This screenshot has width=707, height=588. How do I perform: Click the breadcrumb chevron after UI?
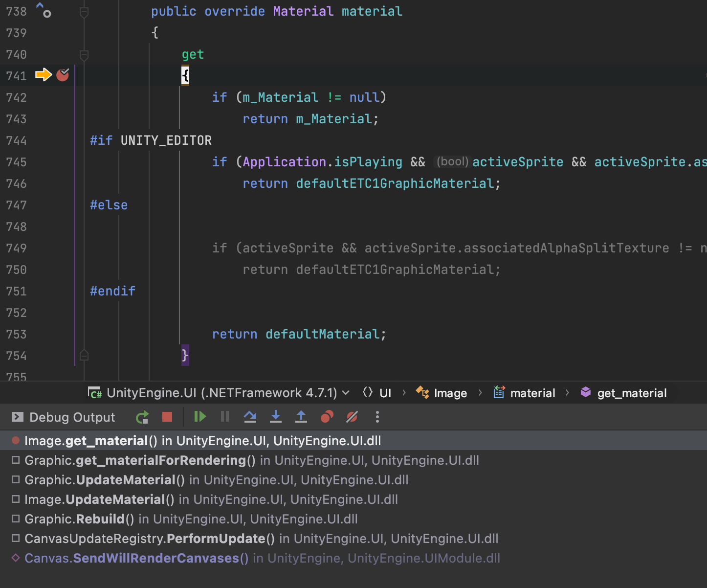point(404,393)
